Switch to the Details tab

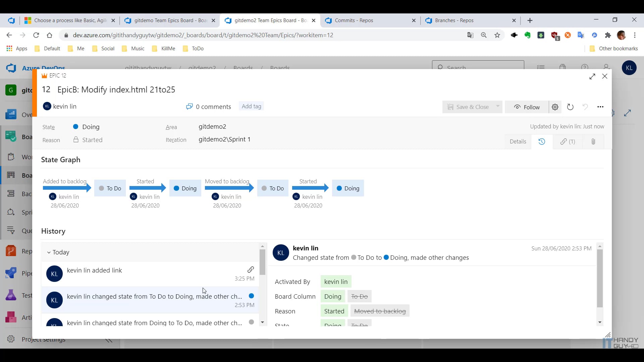click(x=518, y=141)
